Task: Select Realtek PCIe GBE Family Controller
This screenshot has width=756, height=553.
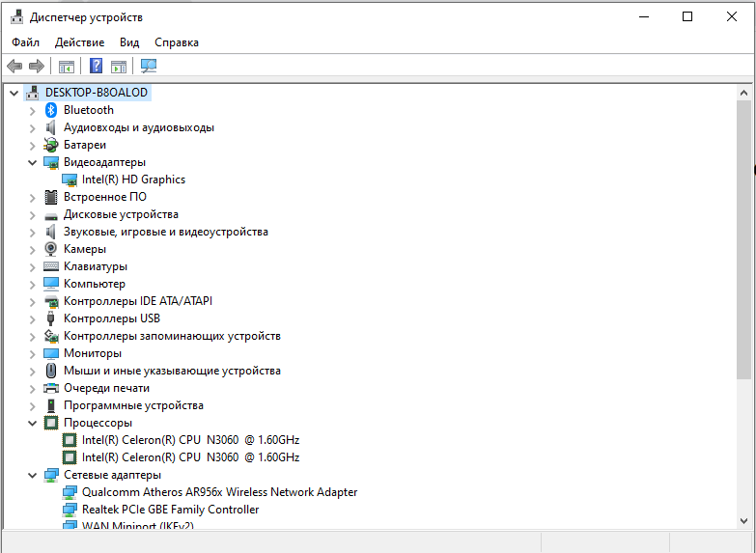Action: 170,510
